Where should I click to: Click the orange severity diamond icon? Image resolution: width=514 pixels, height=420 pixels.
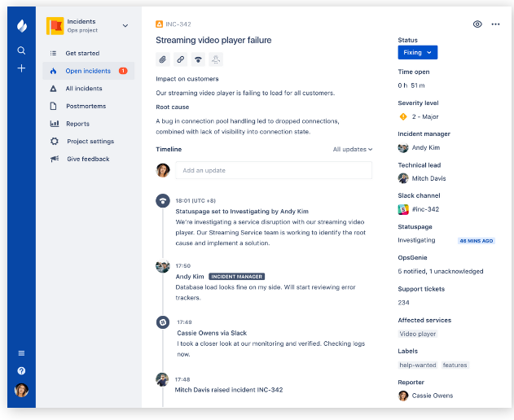click(403, 116)
